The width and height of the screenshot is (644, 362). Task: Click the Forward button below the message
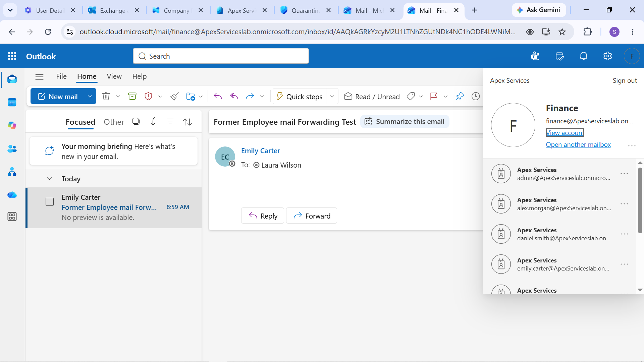click(312, 216)
